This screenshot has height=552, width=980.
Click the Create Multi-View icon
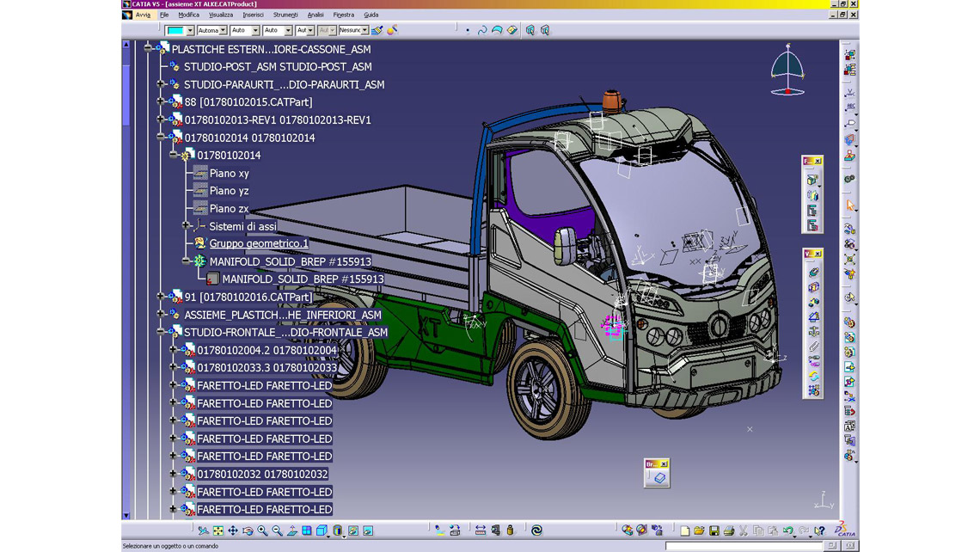tap(307, 531)
